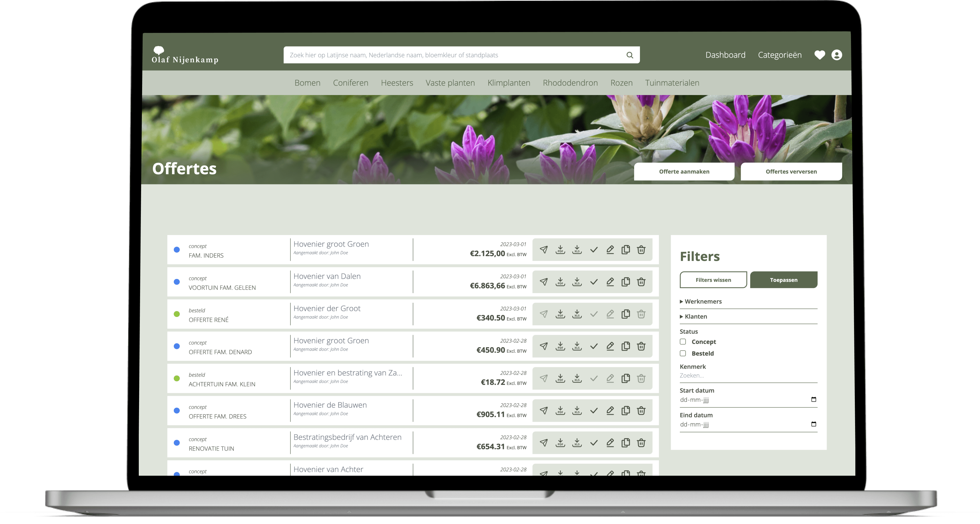
Task: Select the €6.863,66 amount
Action: (487, 286)
